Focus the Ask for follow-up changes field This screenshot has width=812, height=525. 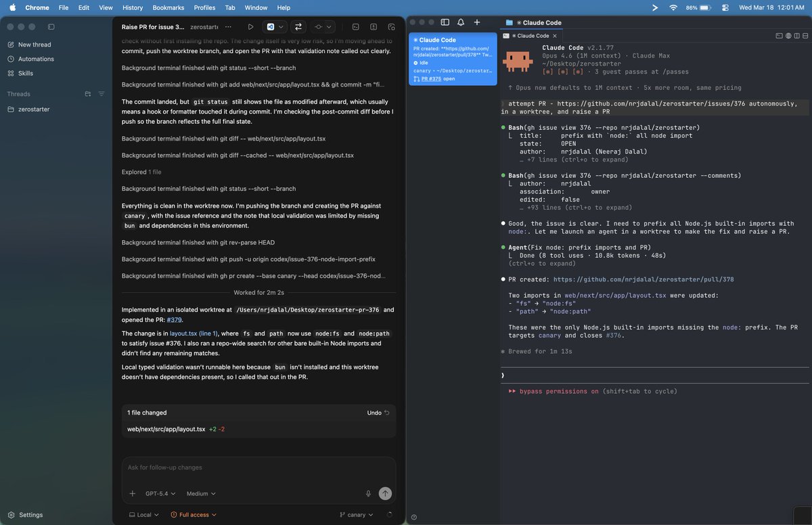[x=258, y=467]
